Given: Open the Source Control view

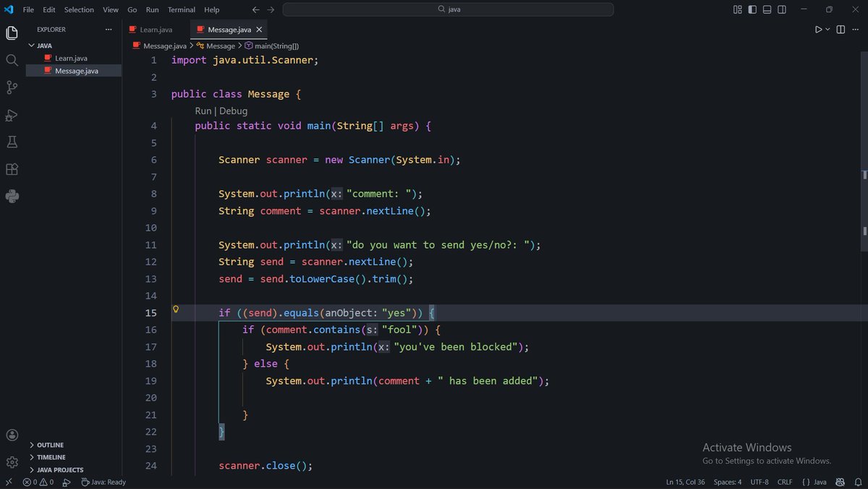Looking at the screenshot, I should point(12,88).
